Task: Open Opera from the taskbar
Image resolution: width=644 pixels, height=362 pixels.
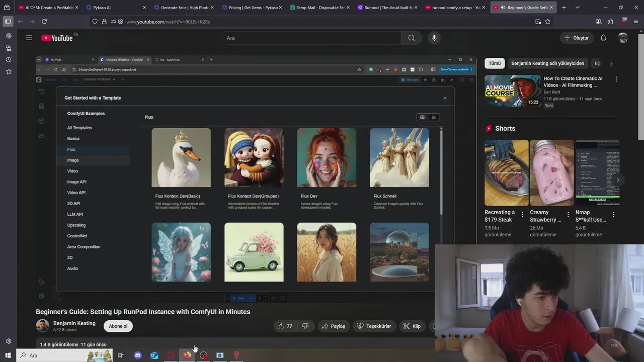Action: pyautogui.click(x=171, y=355)
